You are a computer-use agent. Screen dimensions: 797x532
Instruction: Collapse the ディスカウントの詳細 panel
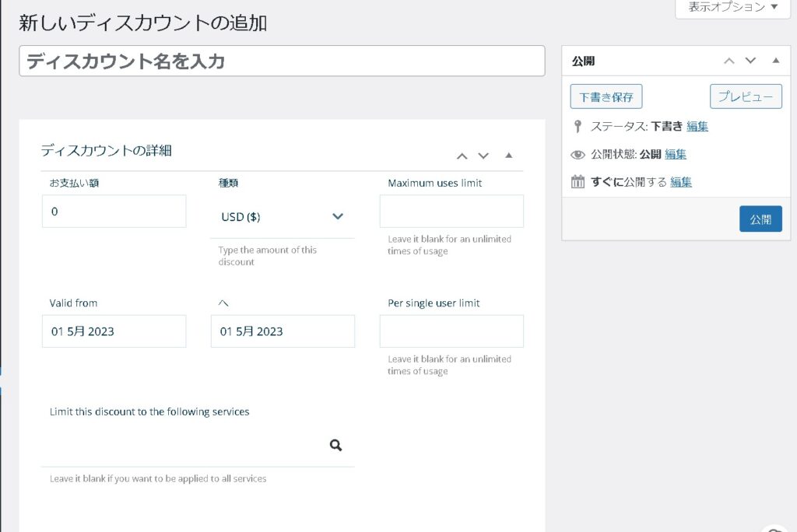[x=509, y=156]
